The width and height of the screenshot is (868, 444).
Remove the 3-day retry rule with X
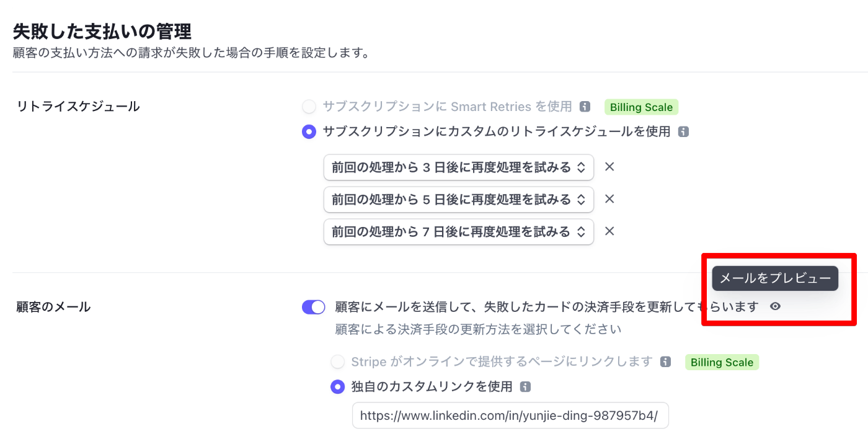609,167
